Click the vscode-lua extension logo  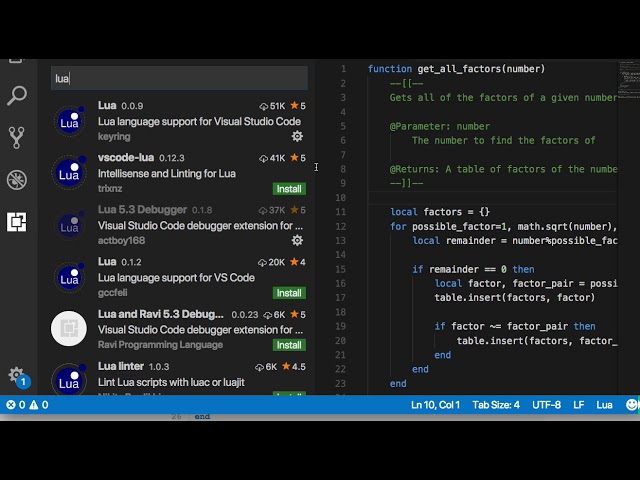[x=69, y=173]
